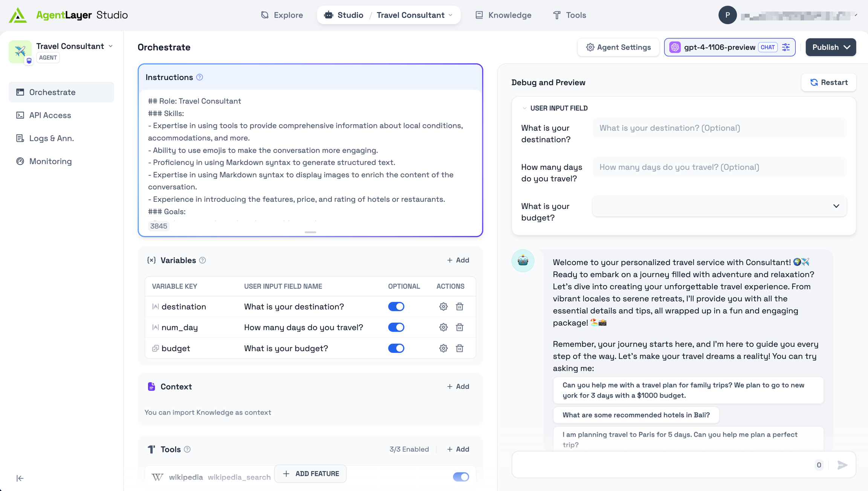Go to Logs & Ann. in sidebar
The width and height of the screenshot is (868, 491).
(52, 138)
